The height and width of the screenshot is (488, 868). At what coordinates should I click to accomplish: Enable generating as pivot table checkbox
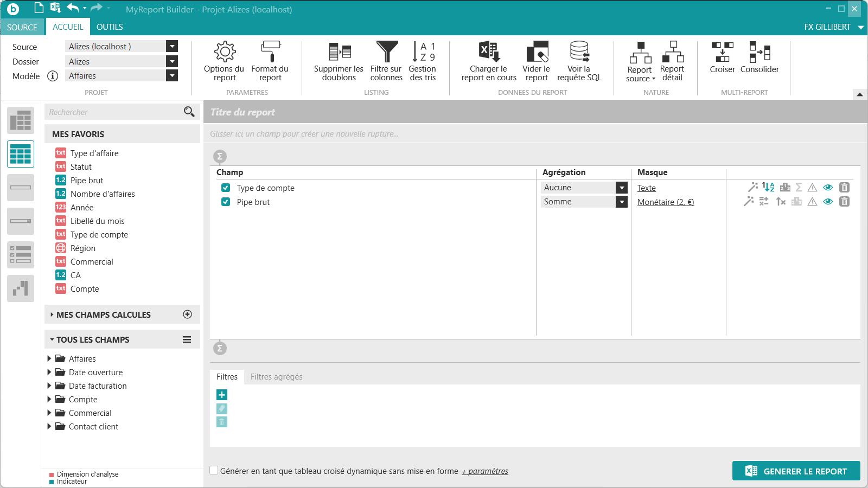(x=214, y=471)
